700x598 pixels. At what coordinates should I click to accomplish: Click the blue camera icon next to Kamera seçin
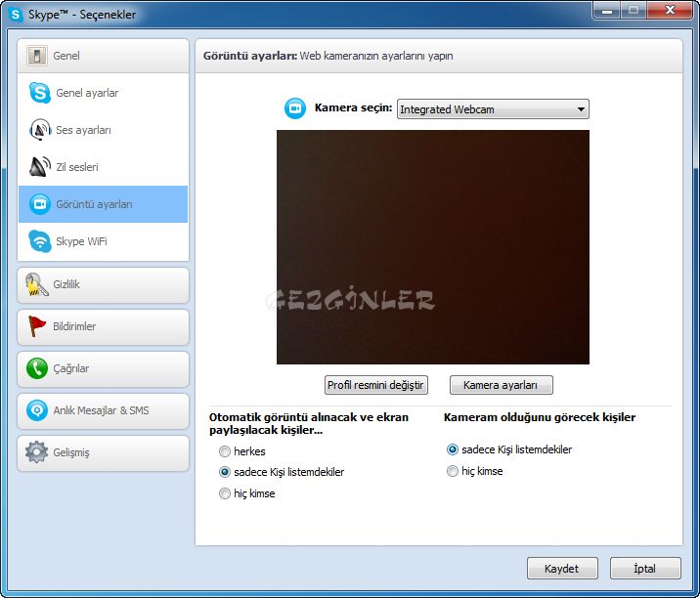[295, 108]
